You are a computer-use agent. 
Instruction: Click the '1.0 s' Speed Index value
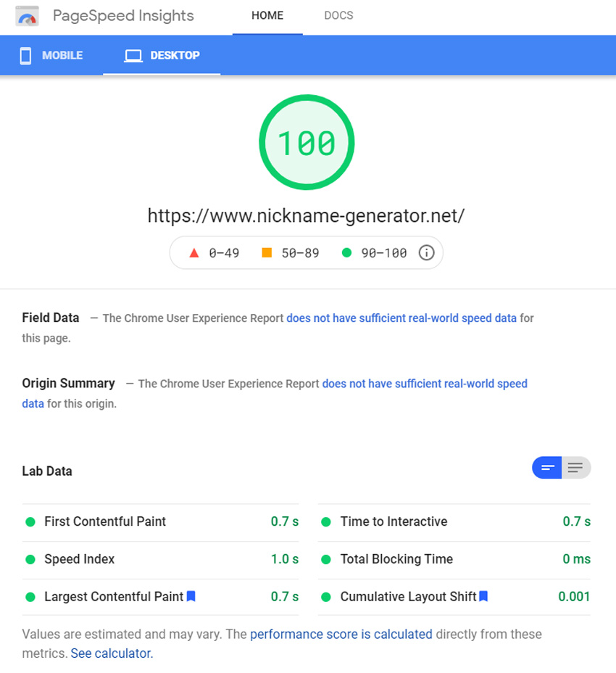coord(285,559)
